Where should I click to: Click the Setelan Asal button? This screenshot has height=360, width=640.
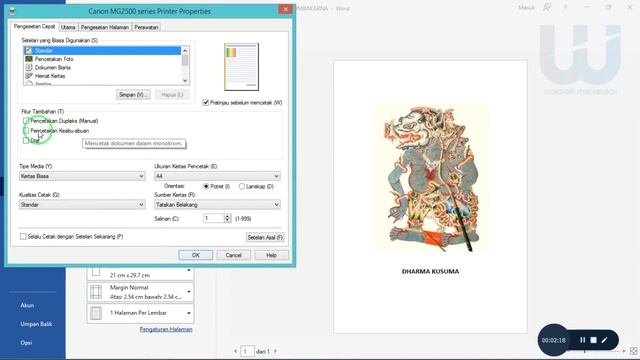(x=265, y=237)
